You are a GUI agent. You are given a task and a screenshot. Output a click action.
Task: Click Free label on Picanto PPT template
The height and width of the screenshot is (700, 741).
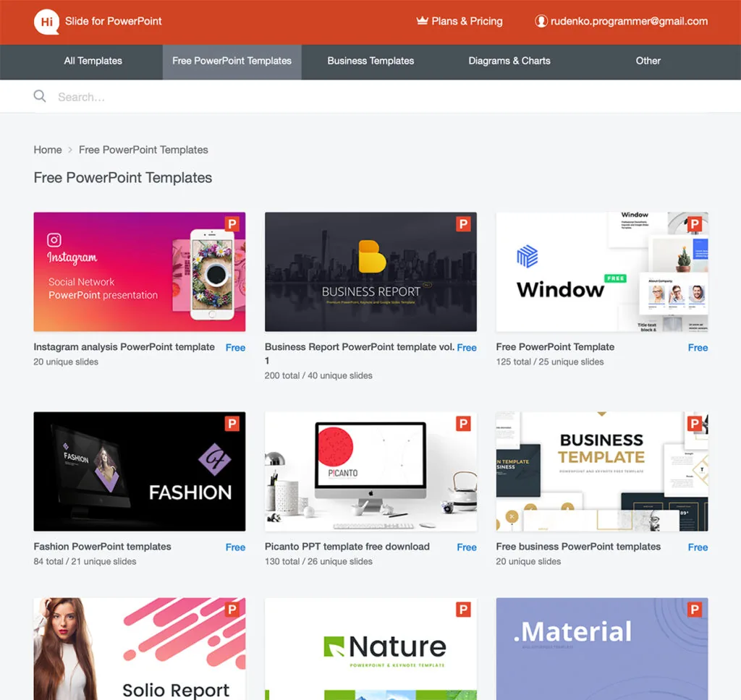[467, 547]
